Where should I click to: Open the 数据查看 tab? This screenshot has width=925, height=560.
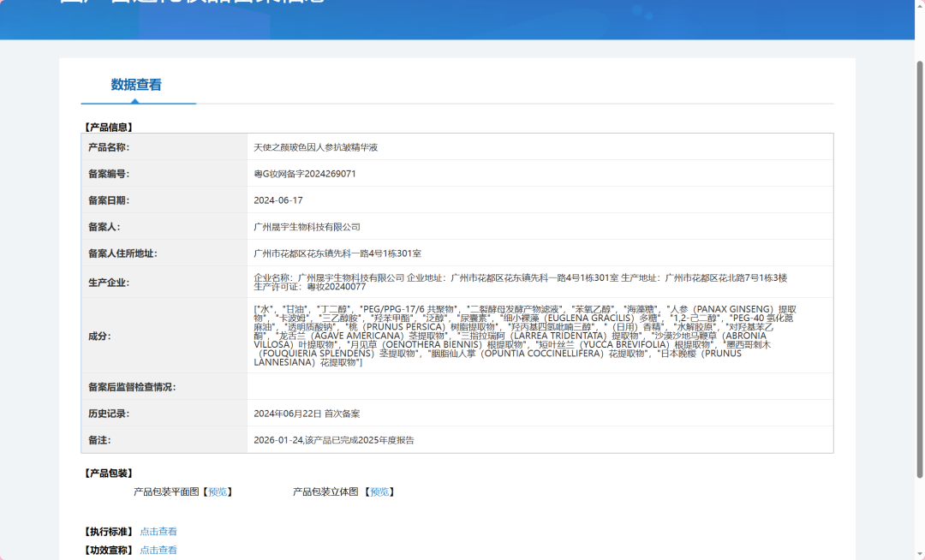click(x=136, y=85)
